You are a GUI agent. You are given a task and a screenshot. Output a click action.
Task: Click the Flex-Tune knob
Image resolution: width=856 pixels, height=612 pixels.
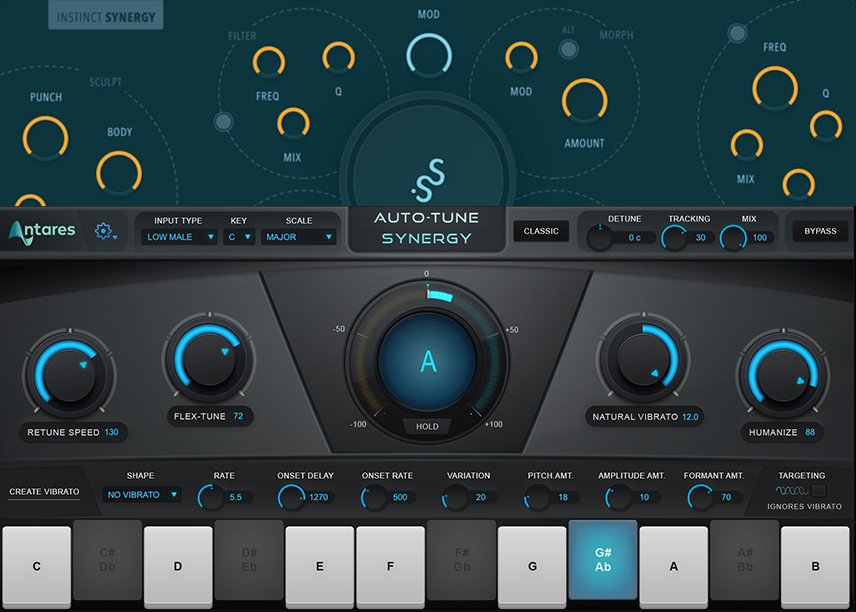209,359
